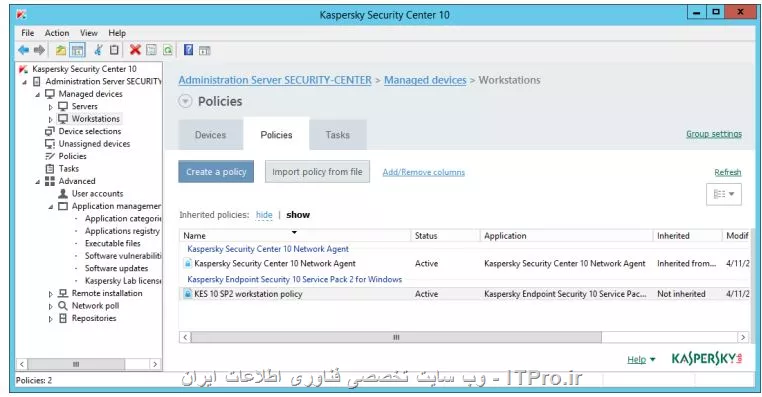Select Kaspersky Security Center 10 Network Agent policy row
762x397 pixels.
pos(464,263)
